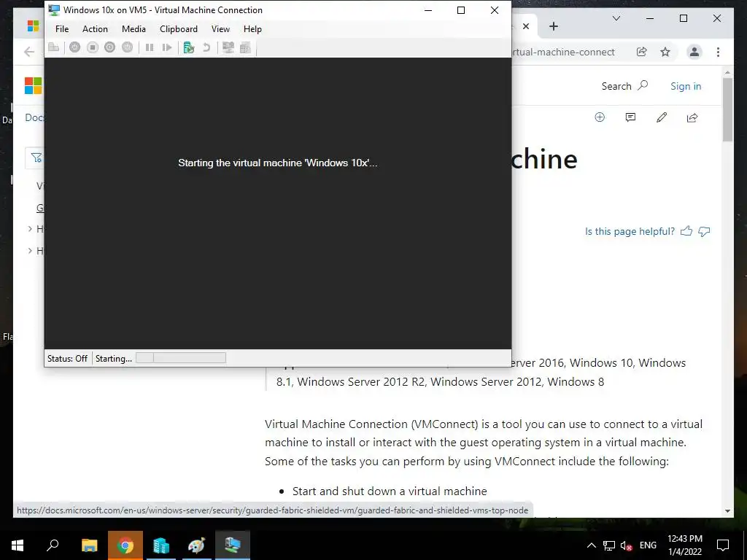Click the 'Is this page helpful?' text
747x560 pixels.
tap(630, 231)
